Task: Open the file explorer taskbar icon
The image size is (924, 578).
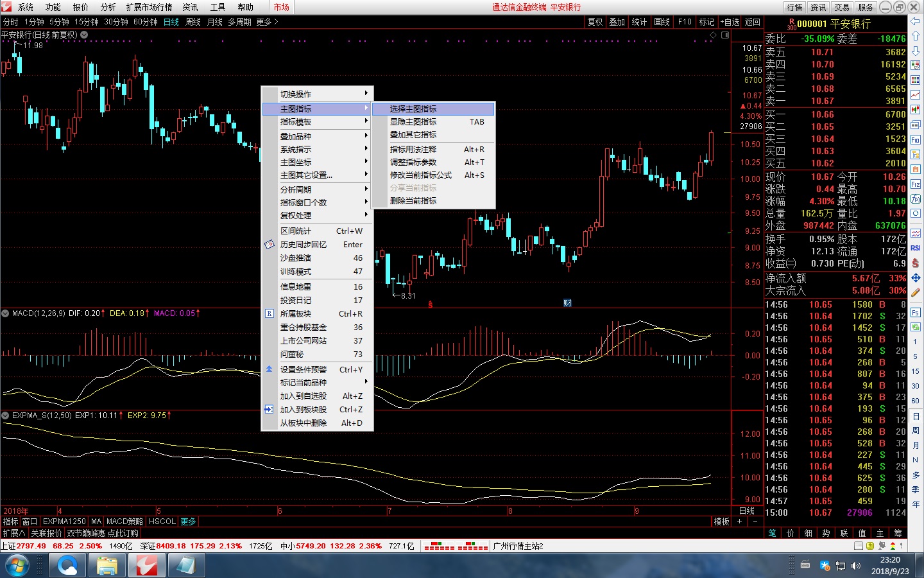Action: coord(107,566)
